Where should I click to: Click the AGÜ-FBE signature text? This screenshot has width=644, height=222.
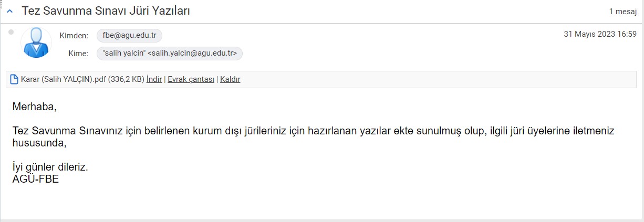point(35,179)
